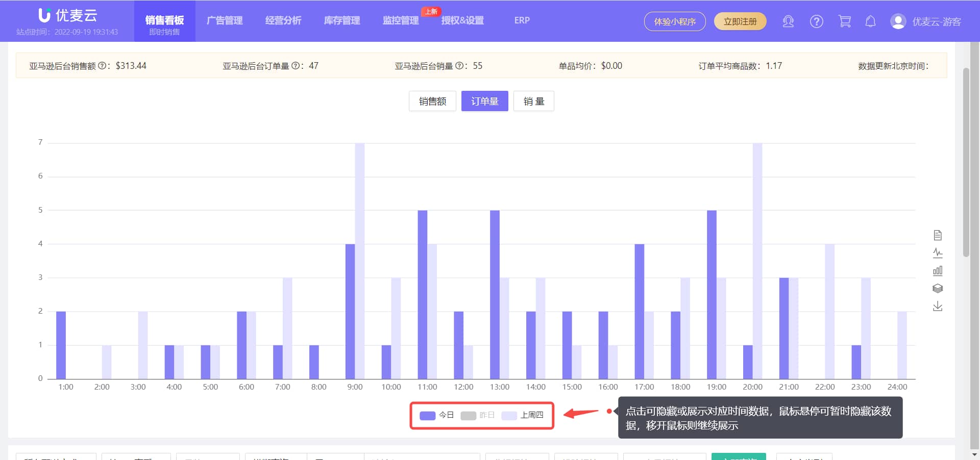
Task: Select the bar chart icon in right sidebar
Action: coord(938,270)
